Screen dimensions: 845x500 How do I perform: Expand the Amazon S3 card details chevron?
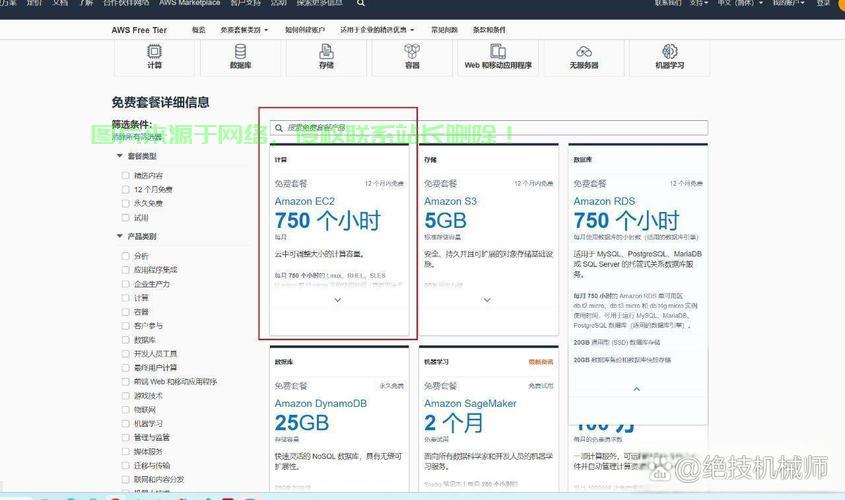487,300
